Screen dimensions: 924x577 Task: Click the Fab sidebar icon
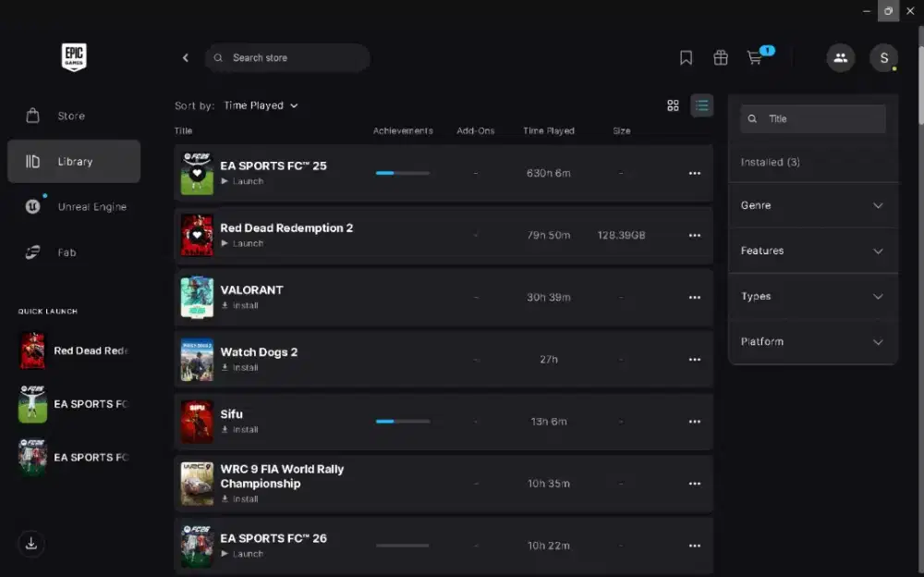point(32,252)
